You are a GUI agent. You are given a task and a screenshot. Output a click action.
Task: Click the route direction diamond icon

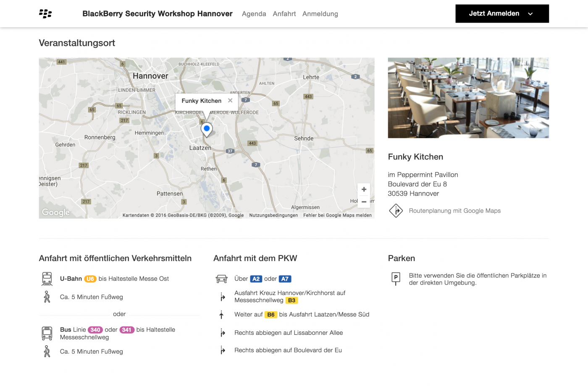(396, 211)
